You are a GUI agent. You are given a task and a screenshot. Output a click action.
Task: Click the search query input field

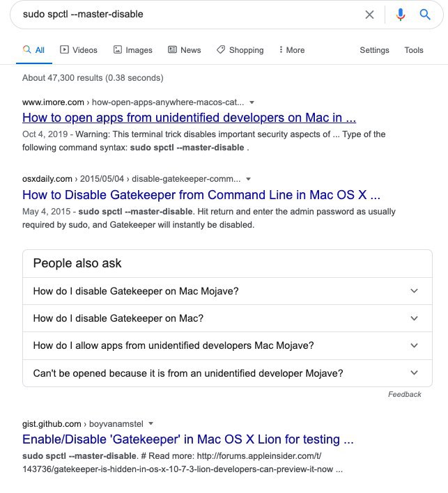[189, 14]
